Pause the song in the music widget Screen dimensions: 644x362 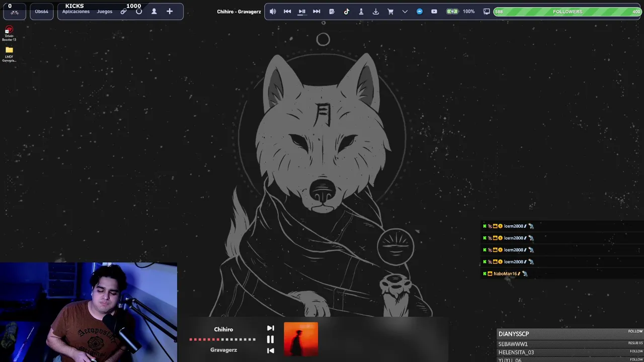pos(270,340)
